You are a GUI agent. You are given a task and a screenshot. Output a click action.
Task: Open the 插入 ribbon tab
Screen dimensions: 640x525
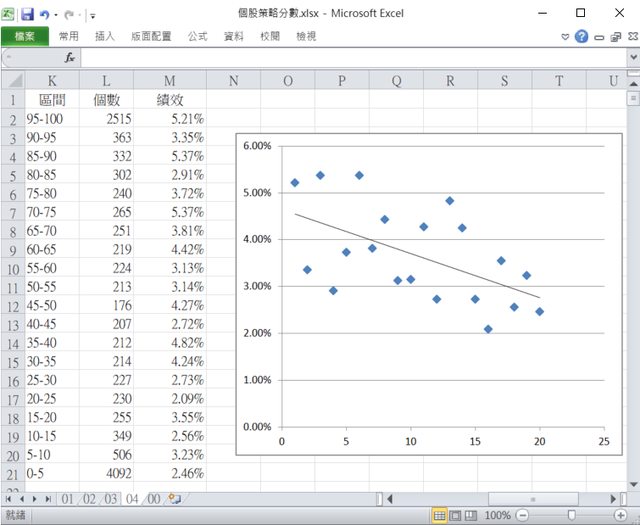[x=104, y=36]
